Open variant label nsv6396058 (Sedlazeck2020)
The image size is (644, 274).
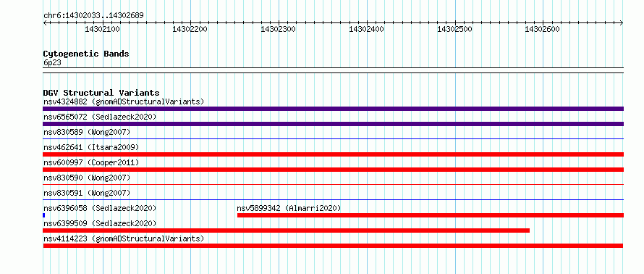point(100,208)
